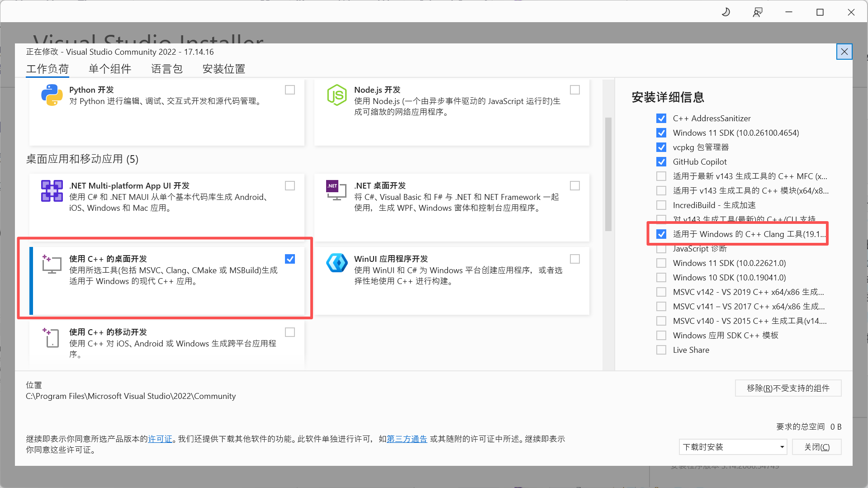This screenshot has width=868, height=488.
Task: Check MSVC v140 - VS 2015 build tools
Action: (x=661, y=321)
